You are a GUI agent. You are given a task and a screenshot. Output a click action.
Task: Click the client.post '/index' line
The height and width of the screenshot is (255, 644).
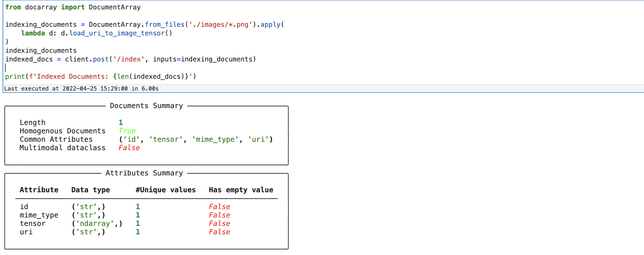[x=131, y=59]
